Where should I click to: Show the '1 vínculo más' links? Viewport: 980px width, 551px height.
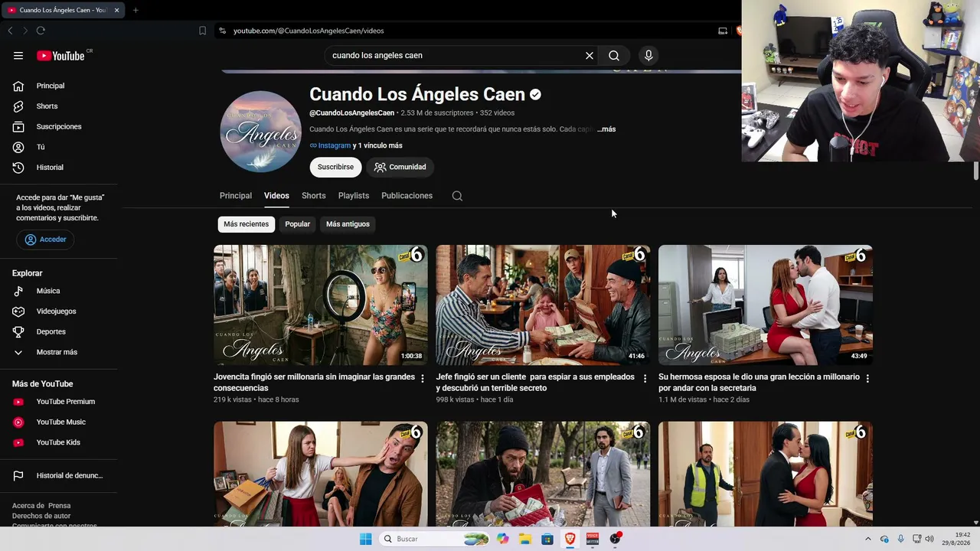[x=377, y=145]
